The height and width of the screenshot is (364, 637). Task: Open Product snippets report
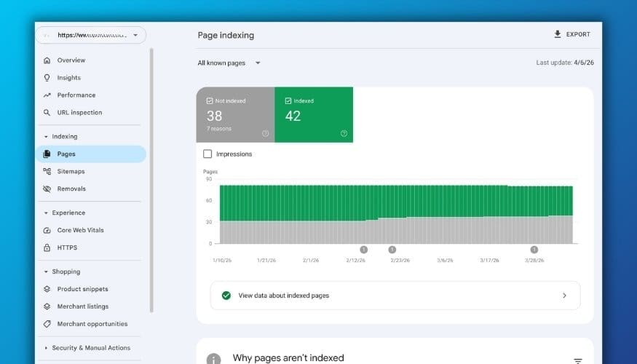(x=82, y=289)
